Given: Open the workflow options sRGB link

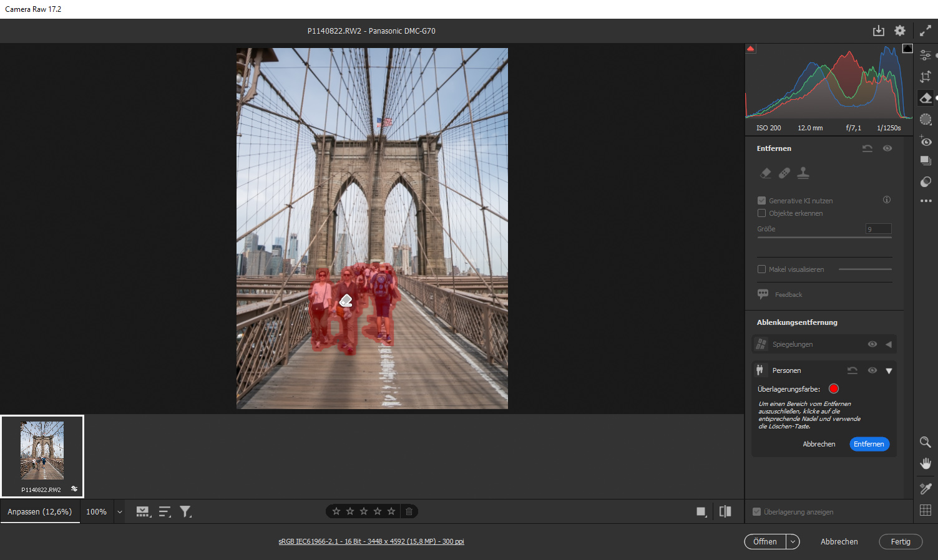Looking at the screenshot, I should click(371, 541).
